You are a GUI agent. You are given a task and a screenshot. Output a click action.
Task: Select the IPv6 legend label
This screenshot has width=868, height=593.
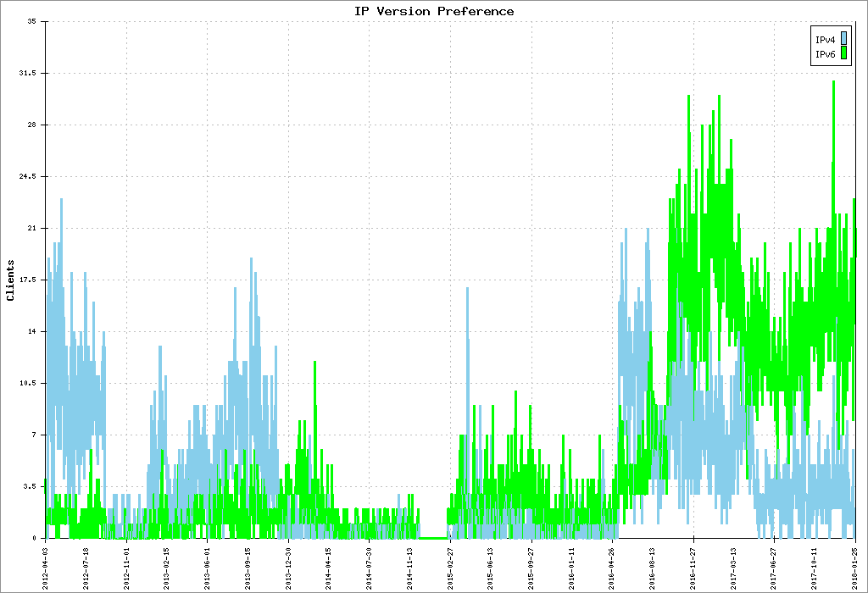click(825, 55)
